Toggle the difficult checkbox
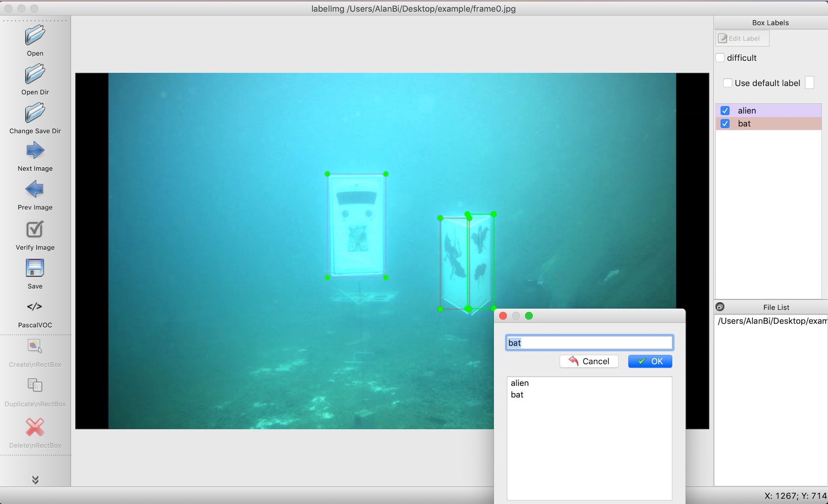 [x=720, y=58]
